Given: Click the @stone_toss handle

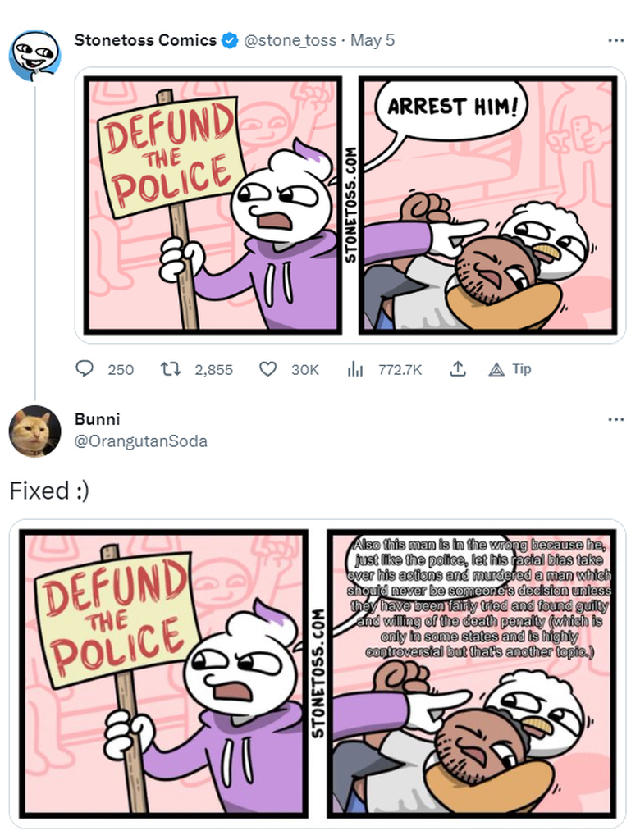Looking at the screenshot, I should [290, 41].
